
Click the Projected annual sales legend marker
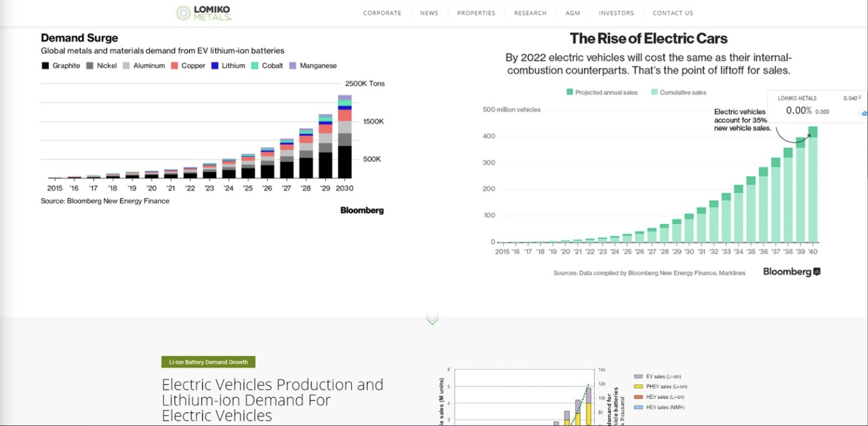(570, 92)
